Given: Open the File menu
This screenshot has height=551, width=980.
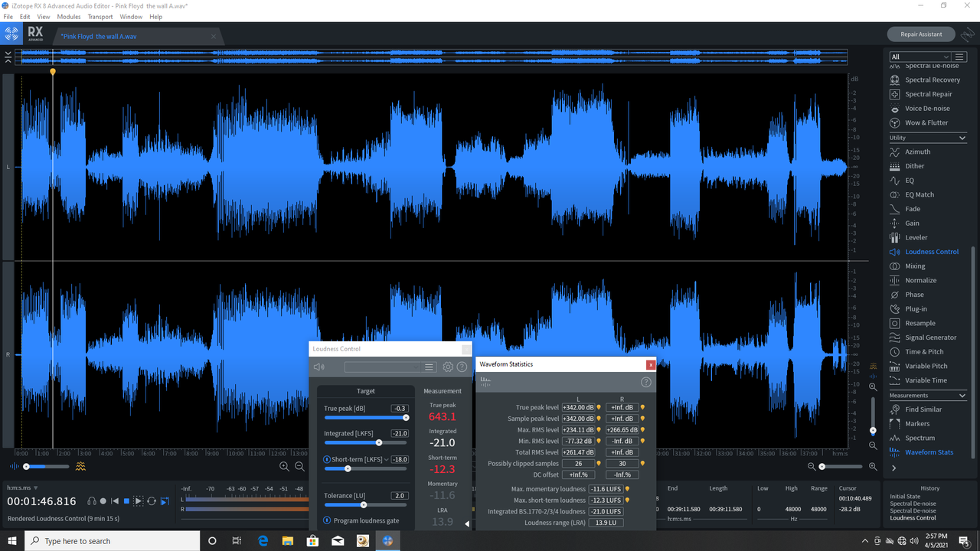Looking at the screenshot, I should click(8, 16).
